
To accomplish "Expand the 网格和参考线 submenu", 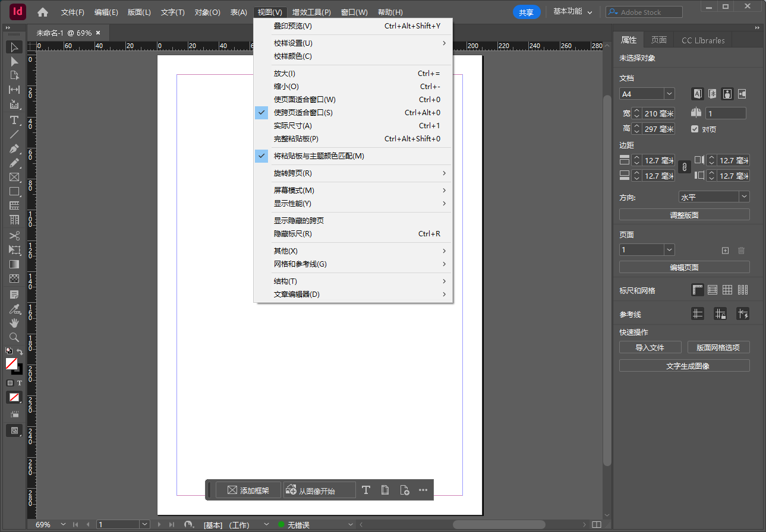I will [353, 264].
